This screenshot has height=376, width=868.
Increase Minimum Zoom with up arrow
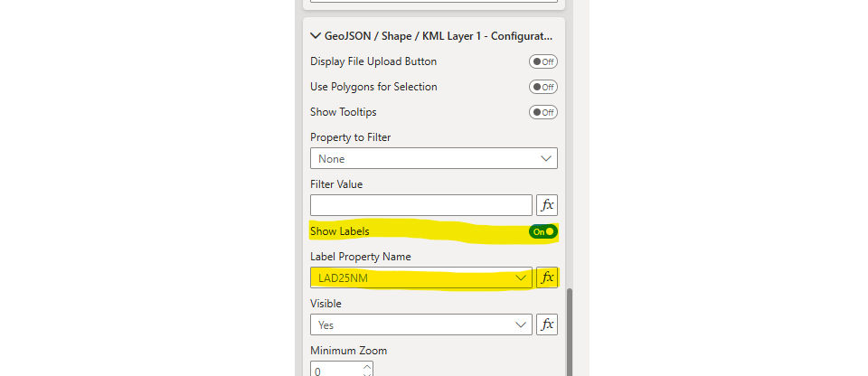point(366,366)
